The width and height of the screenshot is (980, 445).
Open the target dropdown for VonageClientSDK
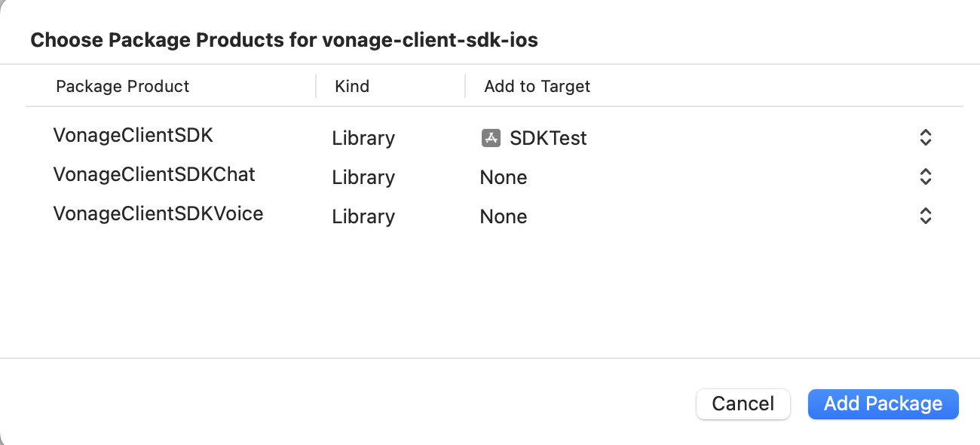[x=925, y=137]
